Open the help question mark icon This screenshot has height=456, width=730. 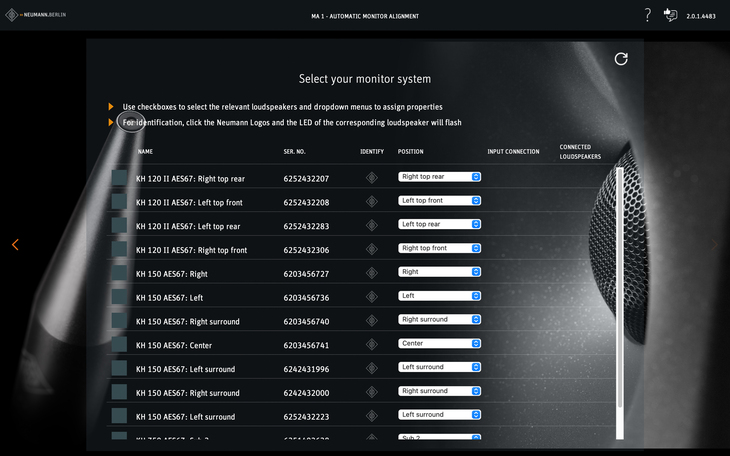tap(647, 15)
